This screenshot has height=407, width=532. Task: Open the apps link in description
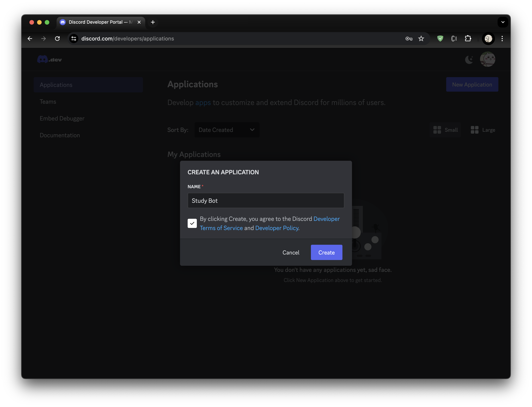click(203, 103)
